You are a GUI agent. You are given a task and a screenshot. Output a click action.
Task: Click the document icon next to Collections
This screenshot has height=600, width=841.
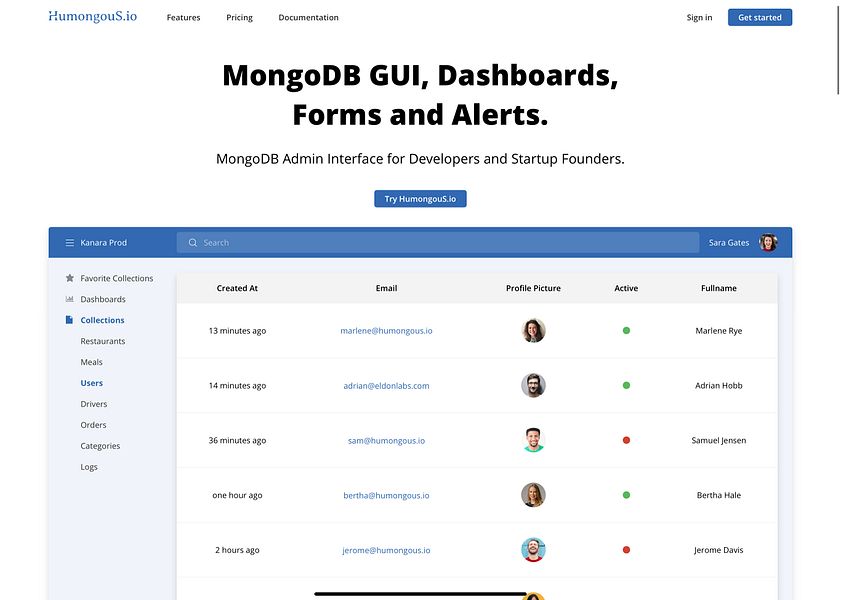[69, 320]
